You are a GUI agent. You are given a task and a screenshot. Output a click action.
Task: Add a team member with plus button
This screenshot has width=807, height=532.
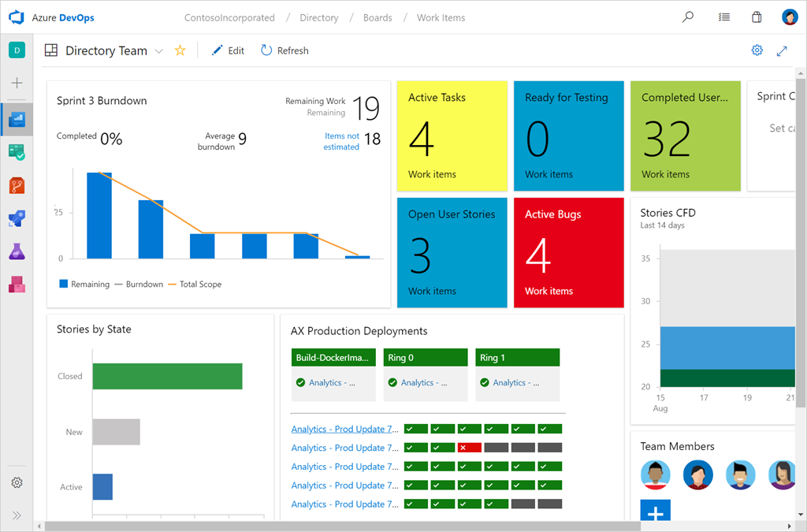tap(655, 512)
